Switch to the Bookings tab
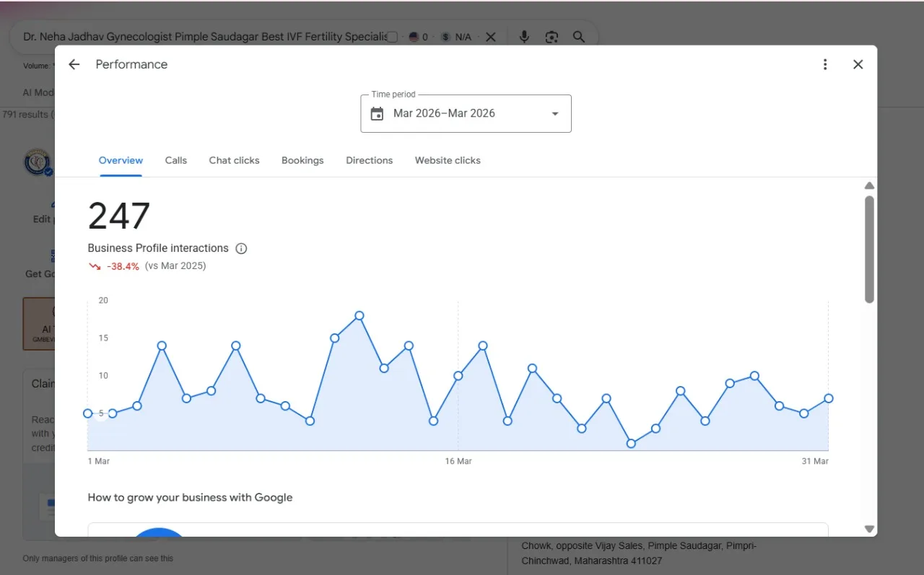The image size is (924, 575). tap(302, 160)
